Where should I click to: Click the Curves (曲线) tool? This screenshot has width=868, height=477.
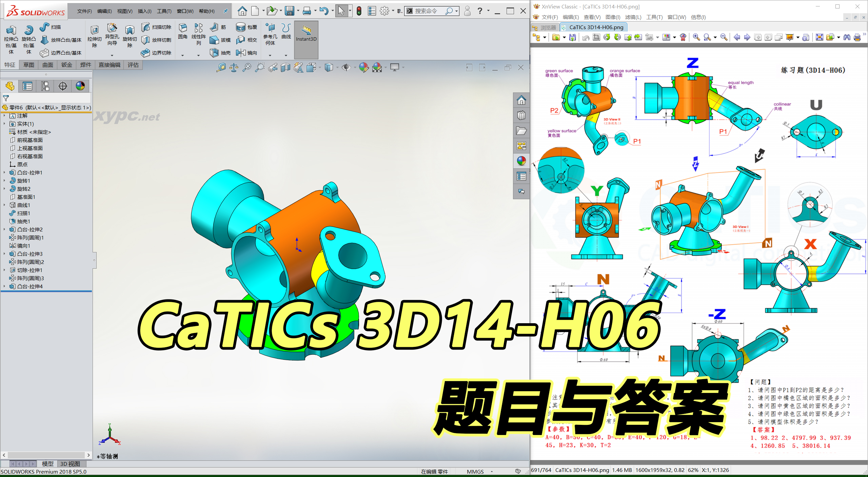tap(286, 31)
